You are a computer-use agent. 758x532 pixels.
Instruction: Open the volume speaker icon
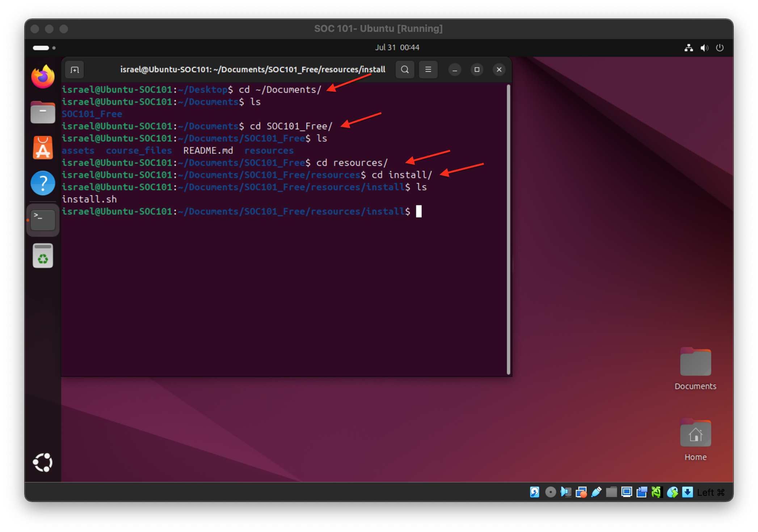[x=704, y=48]
